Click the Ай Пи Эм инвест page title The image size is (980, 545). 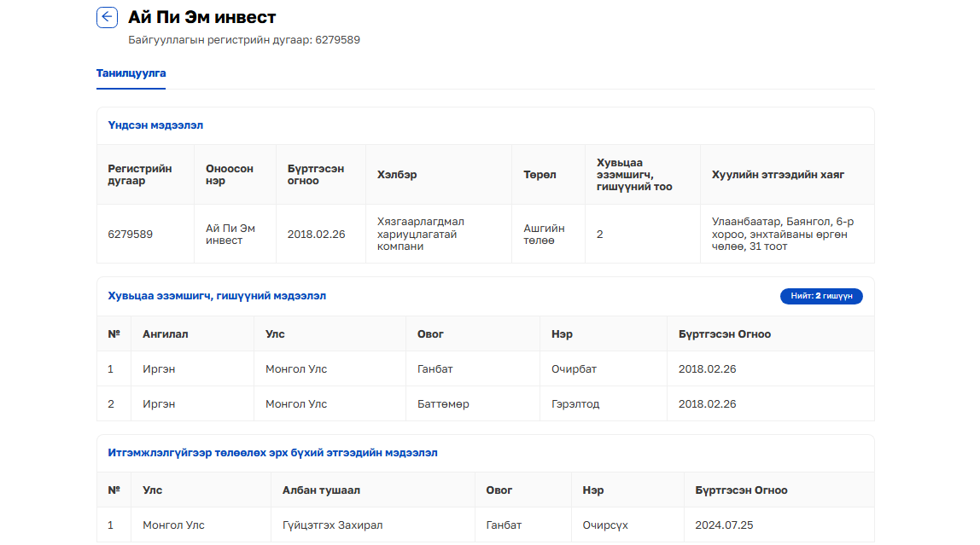[x=202, y=17]
